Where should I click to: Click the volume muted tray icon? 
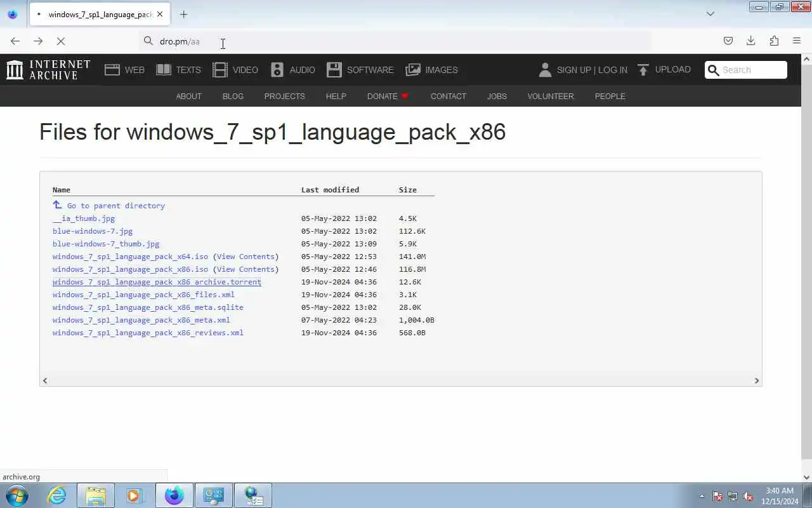tap(748, 496)
